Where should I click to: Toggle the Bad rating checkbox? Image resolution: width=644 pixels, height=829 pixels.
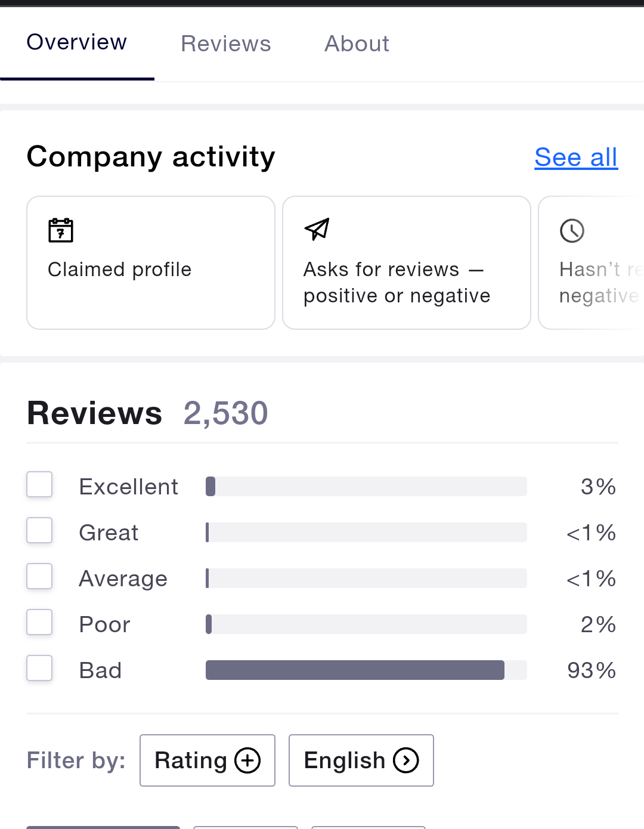(39, 668)
